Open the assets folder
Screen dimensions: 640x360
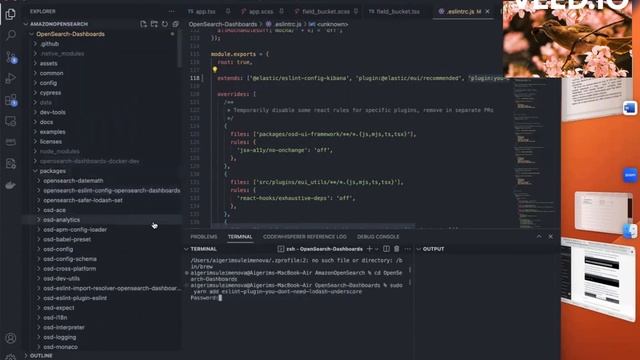pos(49,63)
